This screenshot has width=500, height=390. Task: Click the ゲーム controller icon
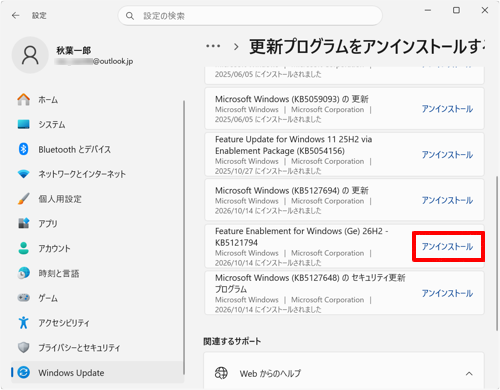point(23,297)
